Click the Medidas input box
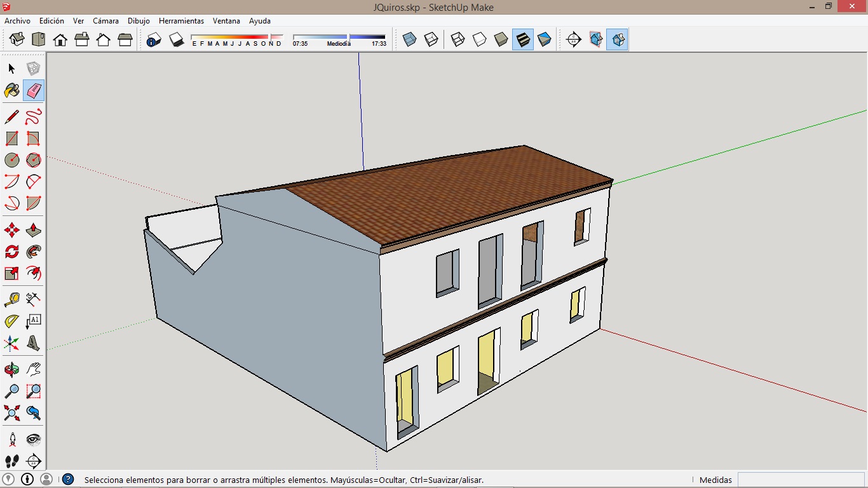The width and height of the screenshot is (868, 488). tap(801, 480)
